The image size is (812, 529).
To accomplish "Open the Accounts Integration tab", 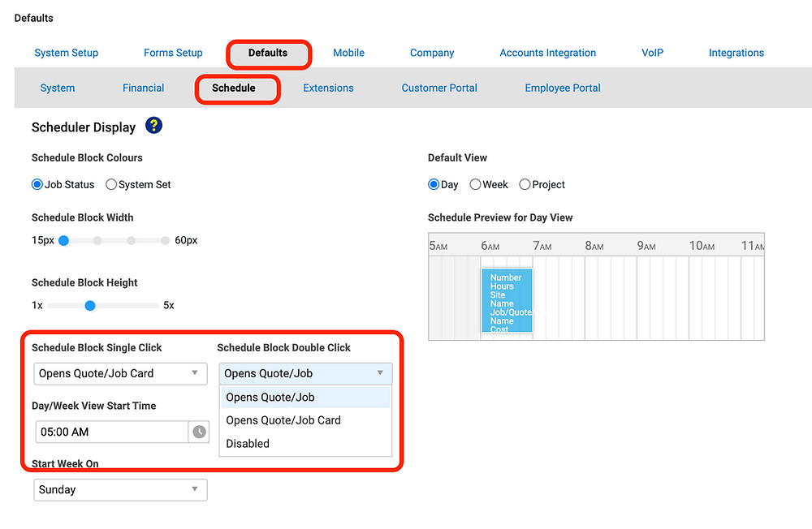I will [x=547, y=53].
